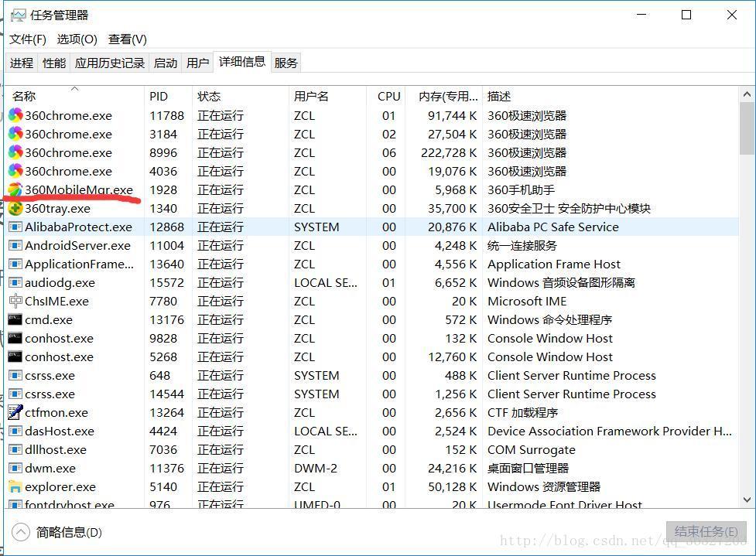Click icon of 360chrome.exe PID 11788
This screenshot has width=756, height=556.
[15, 115]
